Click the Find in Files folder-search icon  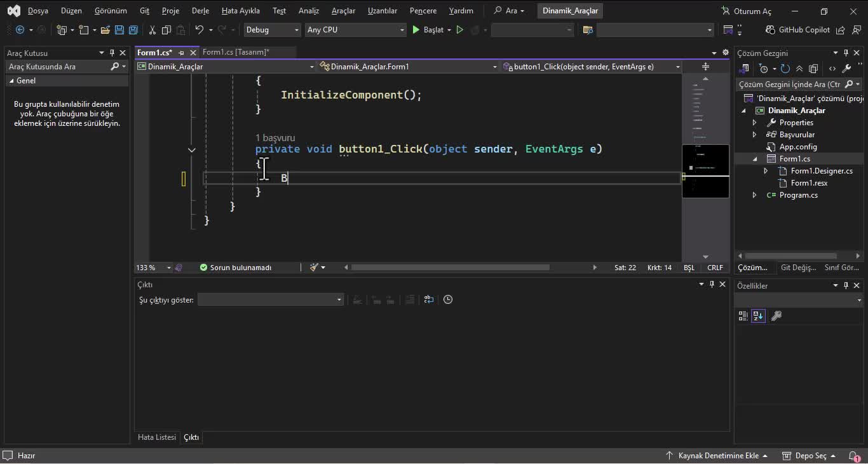pyautogui.click(x=588, y=30)
